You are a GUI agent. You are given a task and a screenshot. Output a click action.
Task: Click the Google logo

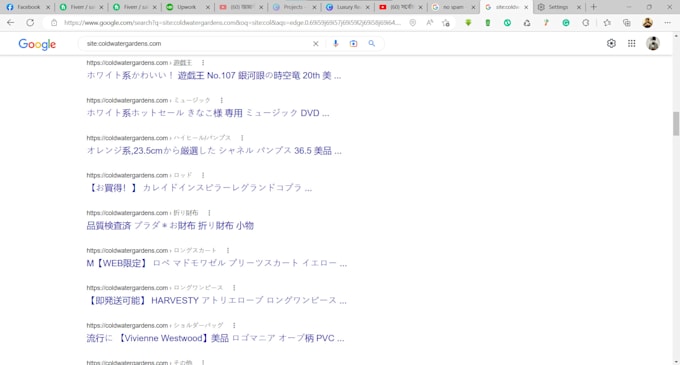pyautogui.click(x=37, y=44)
